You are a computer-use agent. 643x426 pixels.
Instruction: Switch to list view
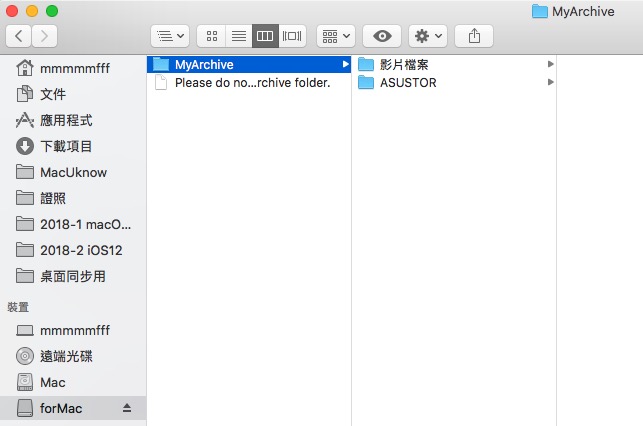[238, 36]
